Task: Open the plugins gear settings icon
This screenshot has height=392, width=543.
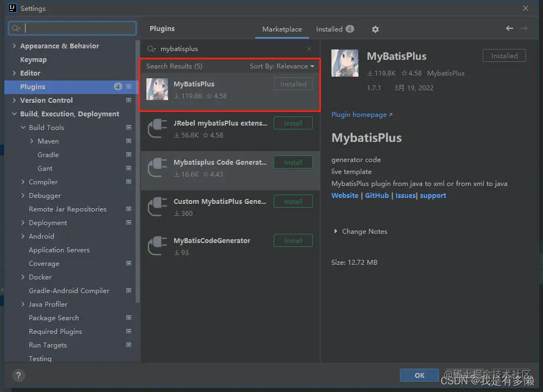Action: pos(375,29)
